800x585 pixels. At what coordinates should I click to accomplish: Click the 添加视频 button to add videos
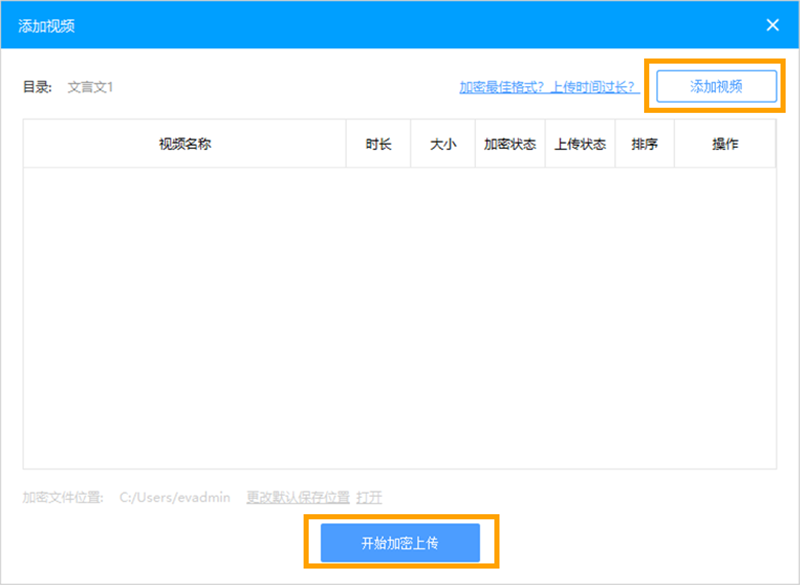coord(716,86)
